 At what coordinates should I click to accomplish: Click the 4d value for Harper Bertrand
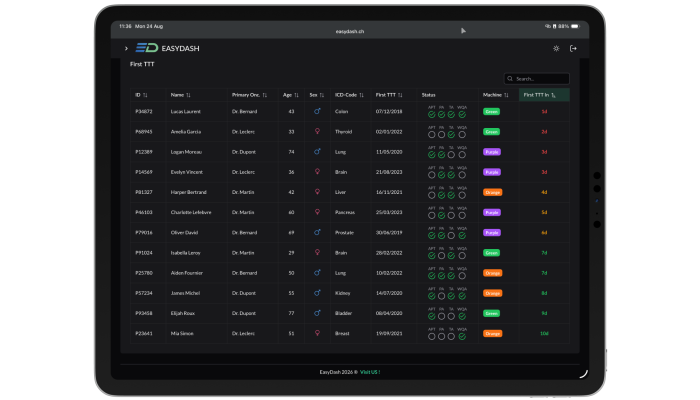544,192
